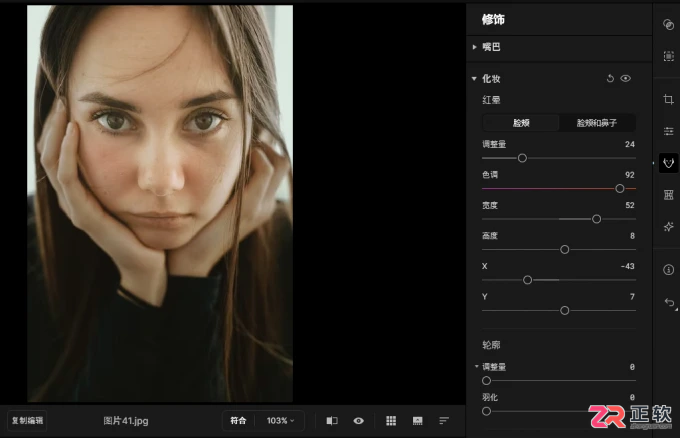Click the 宽度 value 52

click(630, 205)
